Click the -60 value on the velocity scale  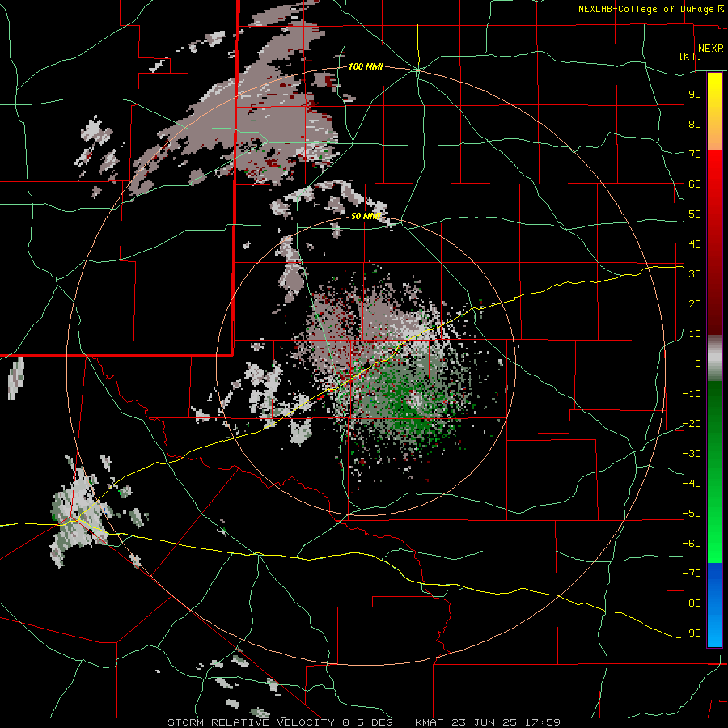click(x=692, y=544)
